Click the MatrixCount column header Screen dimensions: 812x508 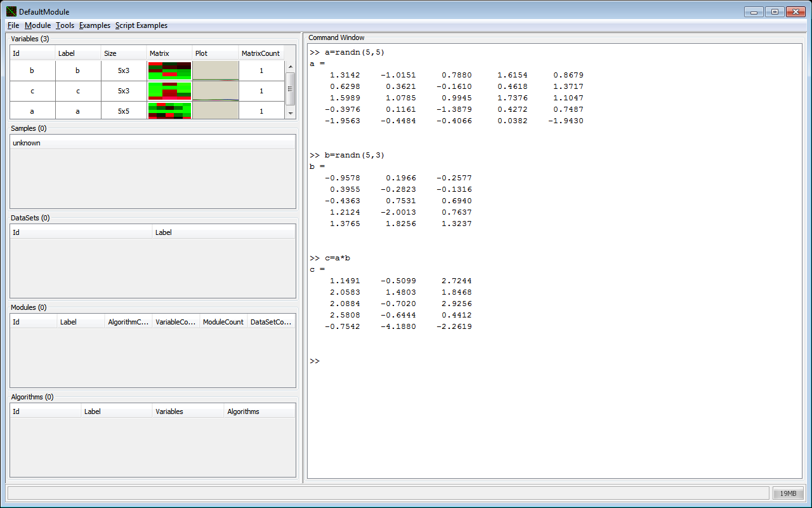click(x=261, y=53)
